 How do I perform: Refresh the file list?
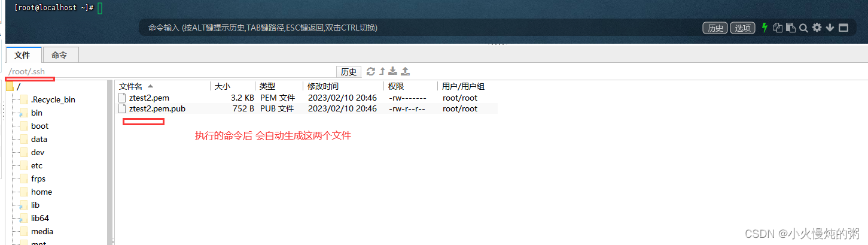[x=371, y=71]
